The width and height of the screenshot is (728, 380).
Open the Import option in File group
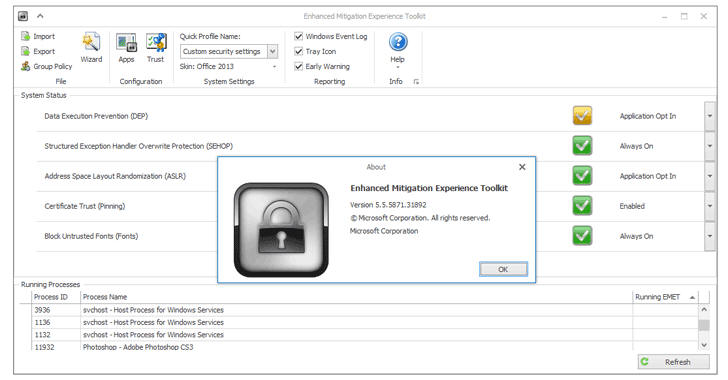38,36
